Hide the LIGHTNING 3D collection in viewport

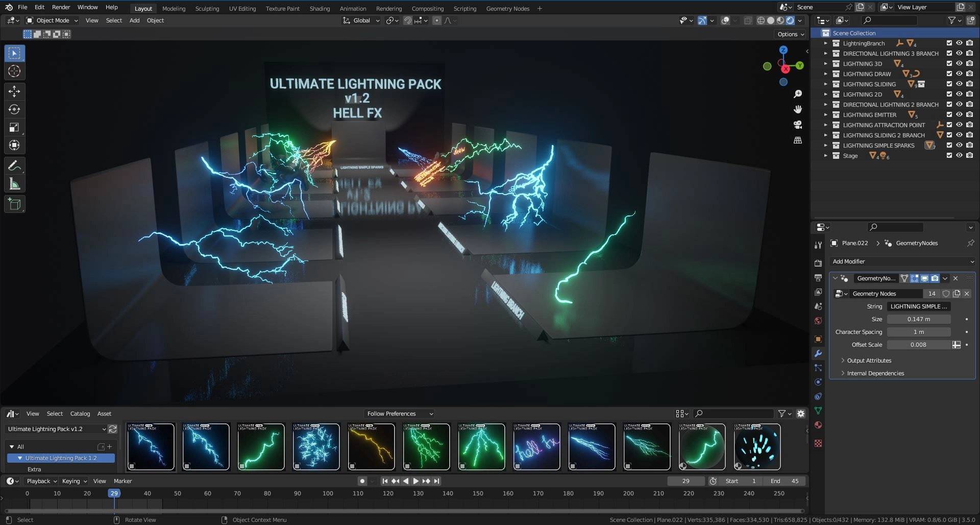tap(959, 64)
